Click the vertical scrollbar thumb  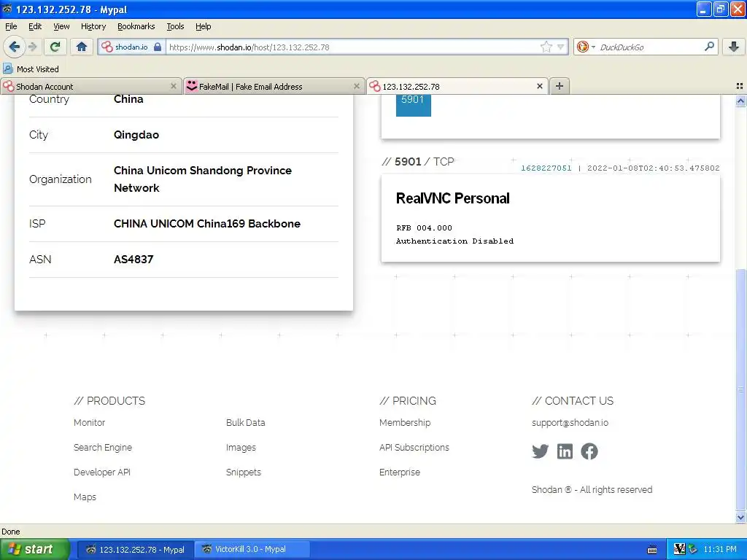click(x=740, y=389)
